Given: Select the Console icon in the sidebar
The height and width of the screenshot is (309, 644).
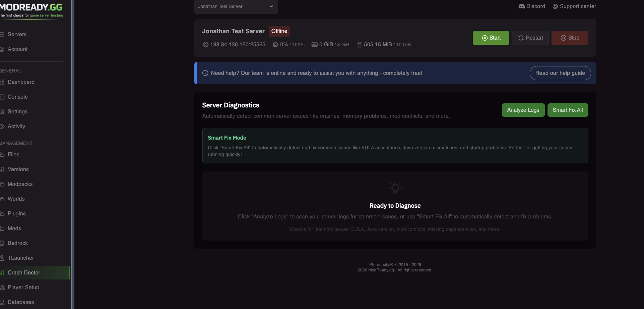Looking at the screenshot, I should pos(2,97).
